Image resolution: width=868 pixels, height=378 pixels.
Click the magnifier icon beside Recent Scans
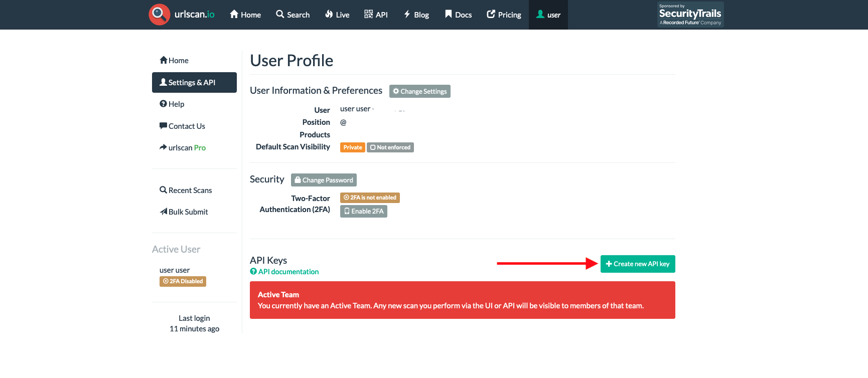point(163,190)
